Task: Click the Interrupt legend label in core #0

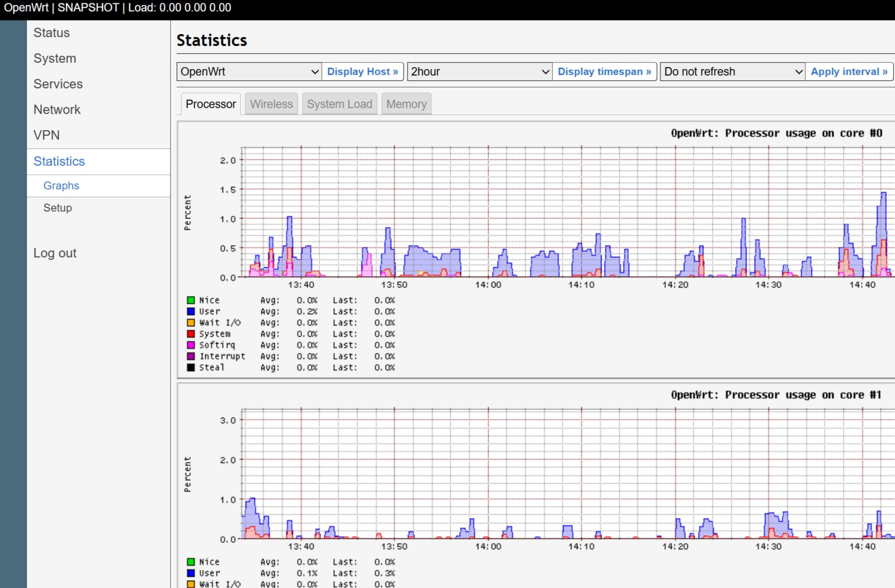Action: point(222,356)
